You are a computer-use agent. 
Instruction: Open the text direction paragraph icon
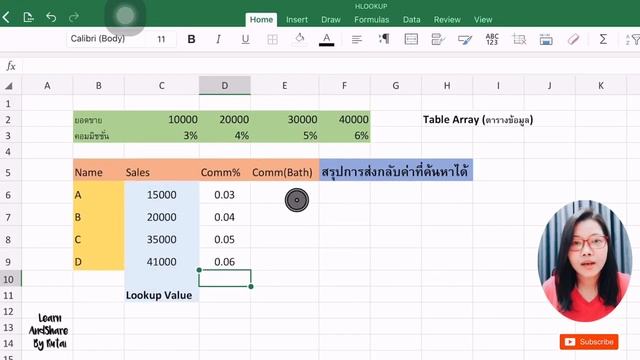point(384,39)
